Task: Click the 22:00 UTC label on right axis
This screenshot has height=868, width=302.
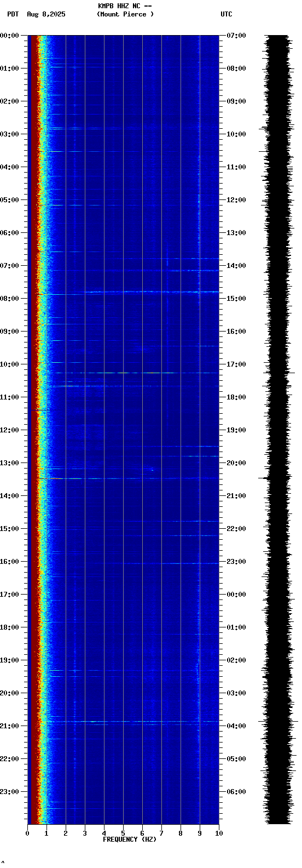Action: coord(236,529)
